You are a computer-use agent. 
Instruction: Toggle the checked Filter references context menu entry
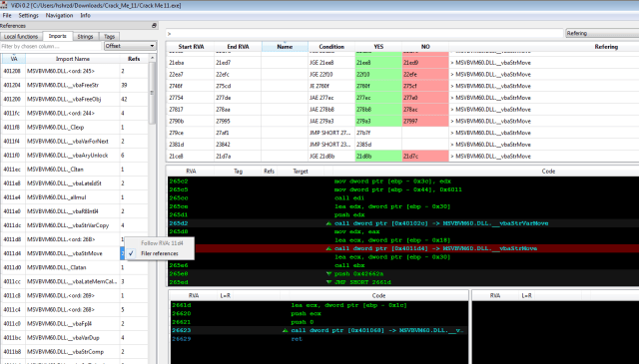coord(160,253)
